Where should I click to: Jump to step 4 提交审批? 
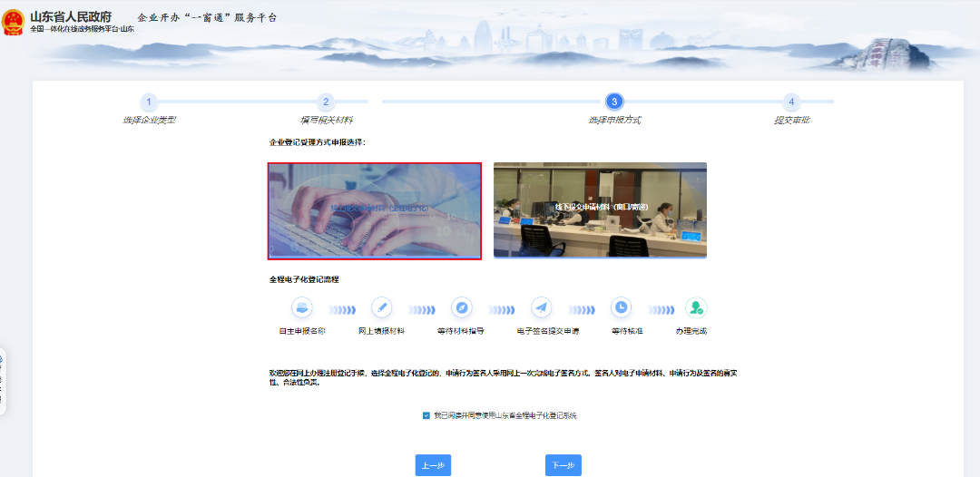(791, 102)
